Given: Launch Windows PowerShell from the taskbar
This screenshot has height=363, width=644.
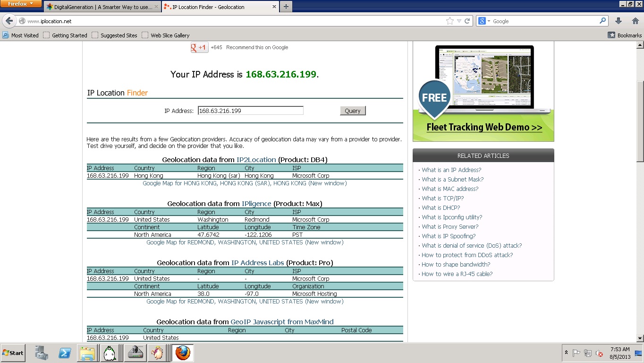Looking at the screenshot, I should pos(64,353).
